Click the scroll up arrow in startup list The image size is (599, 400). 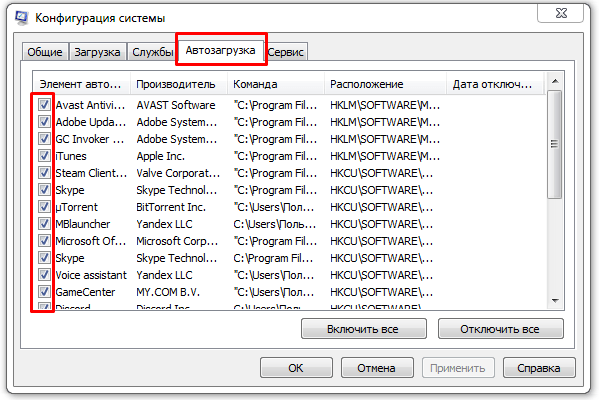point(555,81)
